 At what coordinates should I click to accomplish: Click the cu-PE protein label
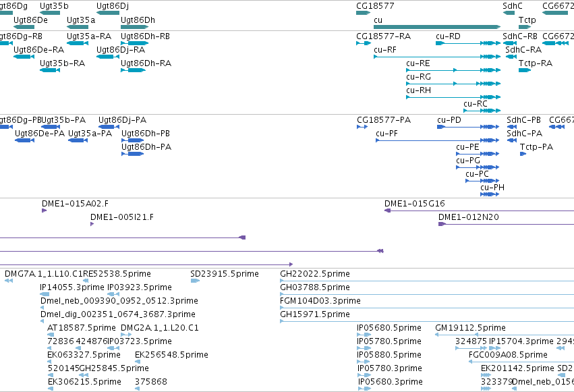pyautogui.click(x=468, y=147)
